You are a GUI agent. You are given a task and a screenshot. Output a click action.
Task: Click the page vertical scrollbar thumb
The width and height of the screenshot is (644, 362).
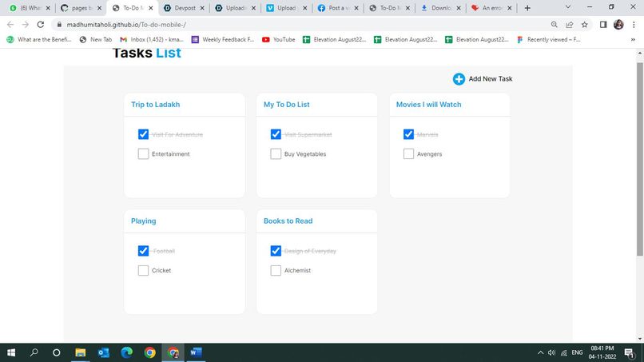640,160
